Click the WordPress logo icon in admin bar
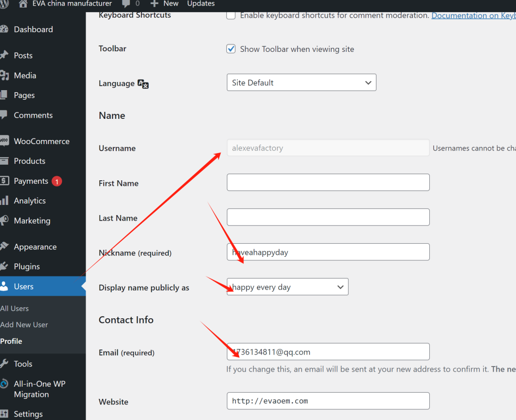The width and height of the screenshot is (516, 420). (4, 4)
